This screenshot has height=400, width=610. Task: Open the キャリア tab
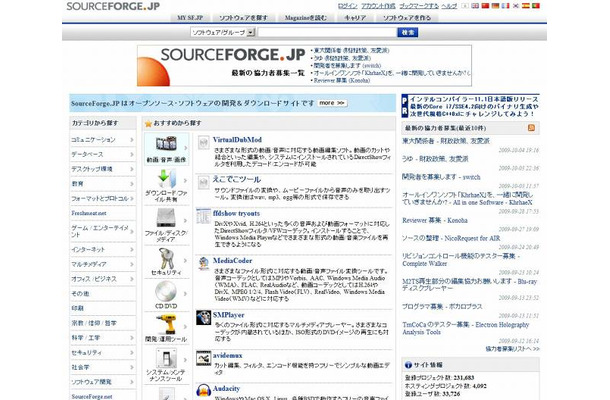click(x=355, y=18)
